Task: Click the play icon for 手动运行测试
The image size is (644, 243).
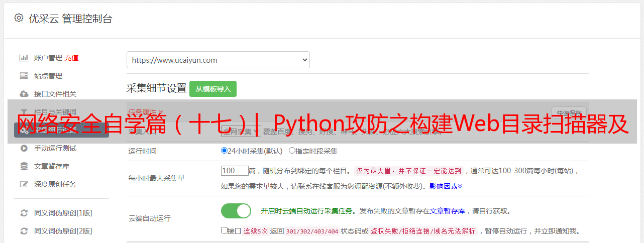Action: tap(24, 148)
